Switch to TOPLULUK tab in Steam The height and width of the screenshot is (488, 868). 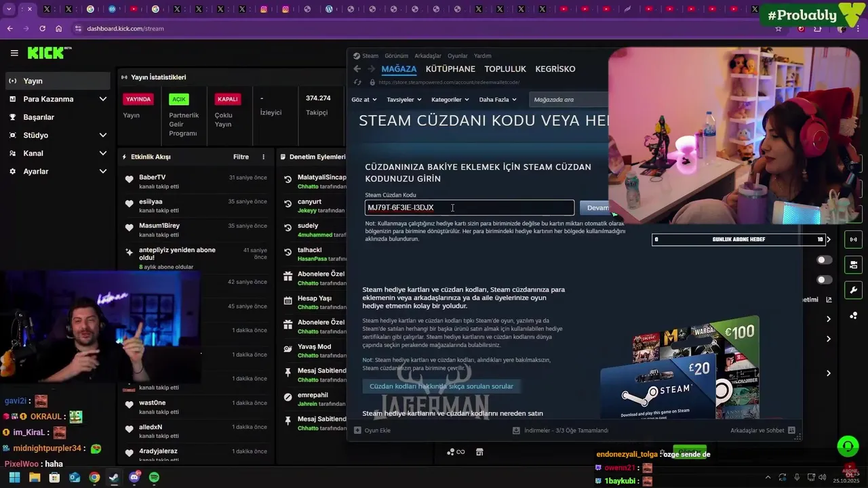505,69
